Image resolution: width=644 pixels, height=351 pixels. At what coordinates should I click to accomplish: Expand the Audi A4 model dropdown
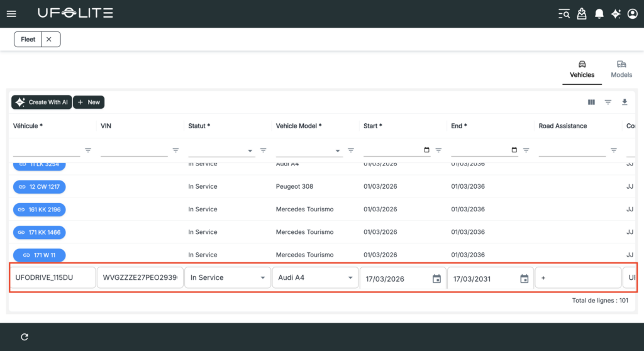350,278
